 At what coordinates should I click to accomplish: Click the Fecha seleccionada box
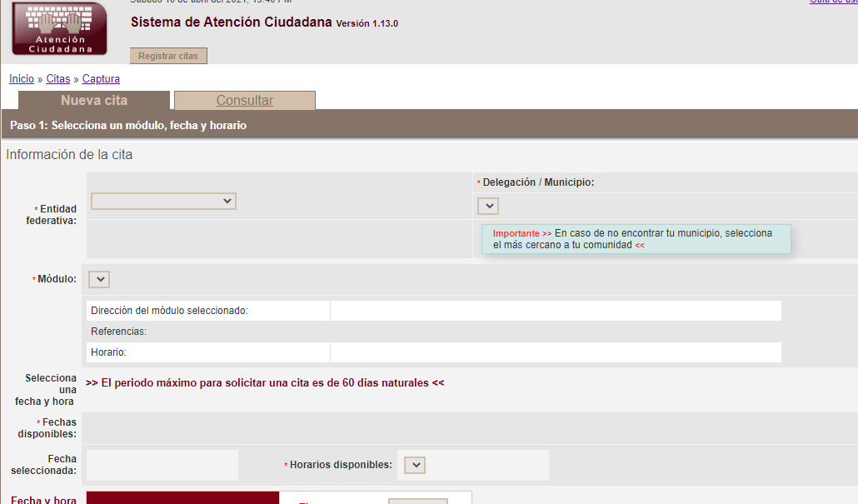162,465
